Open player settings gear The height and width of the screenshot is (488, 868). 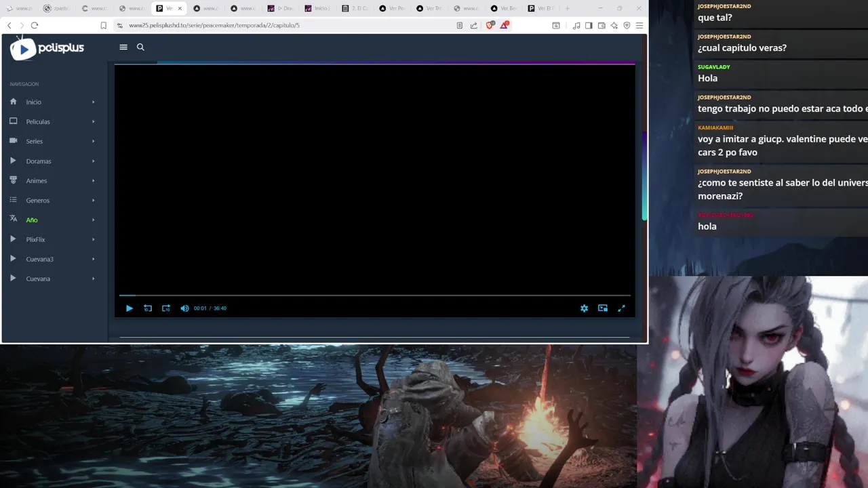tap(585, 308)
